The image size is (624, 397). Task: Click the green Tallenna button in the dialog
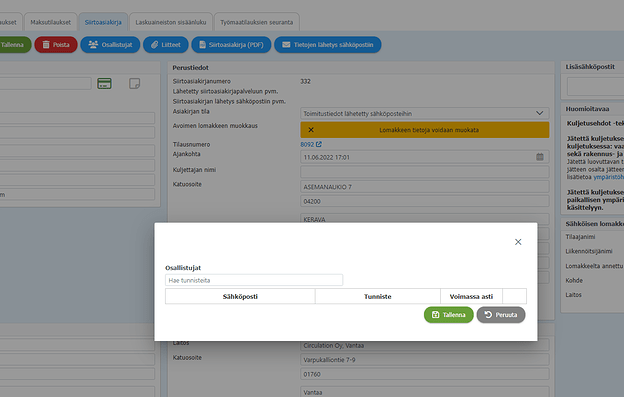point(448,315)
